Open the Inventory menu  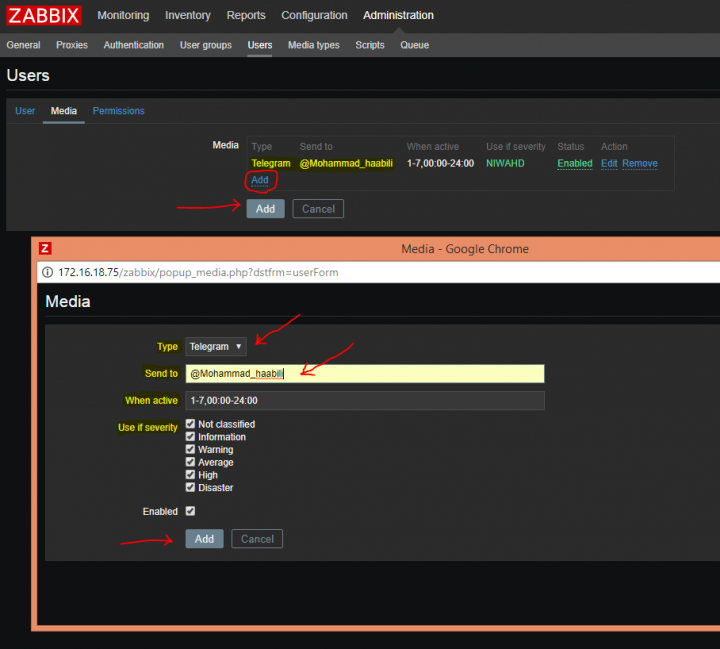click(188, 15)
